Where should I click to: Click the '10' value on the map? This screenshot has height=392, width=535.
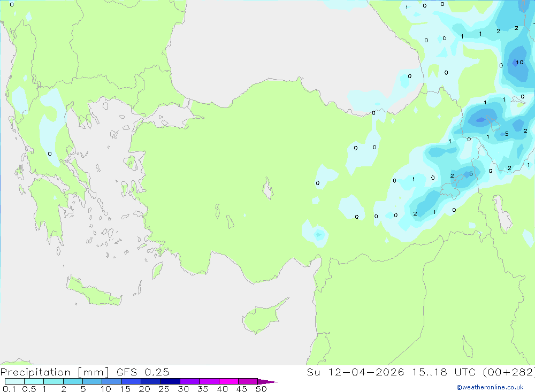[519, 62]
